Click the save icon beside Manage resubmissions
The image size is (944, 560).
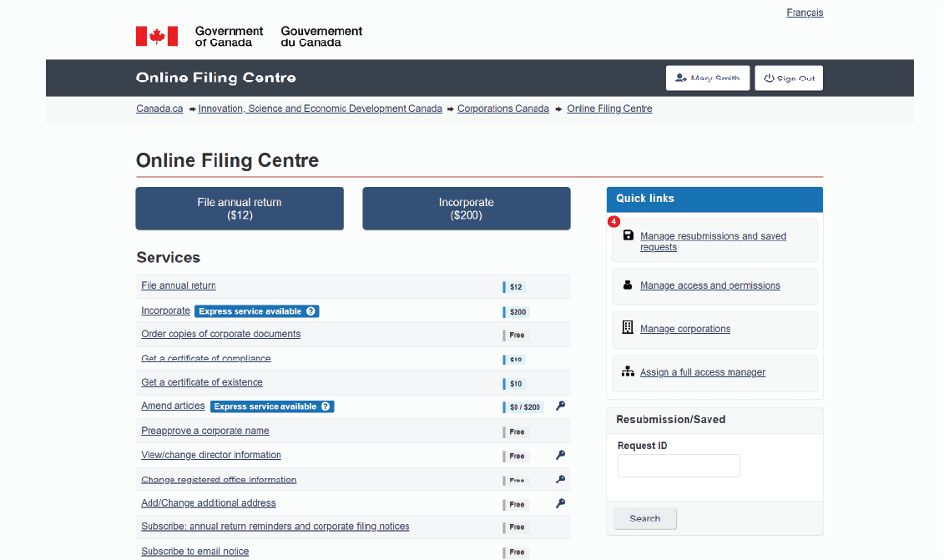coord(628,236)
